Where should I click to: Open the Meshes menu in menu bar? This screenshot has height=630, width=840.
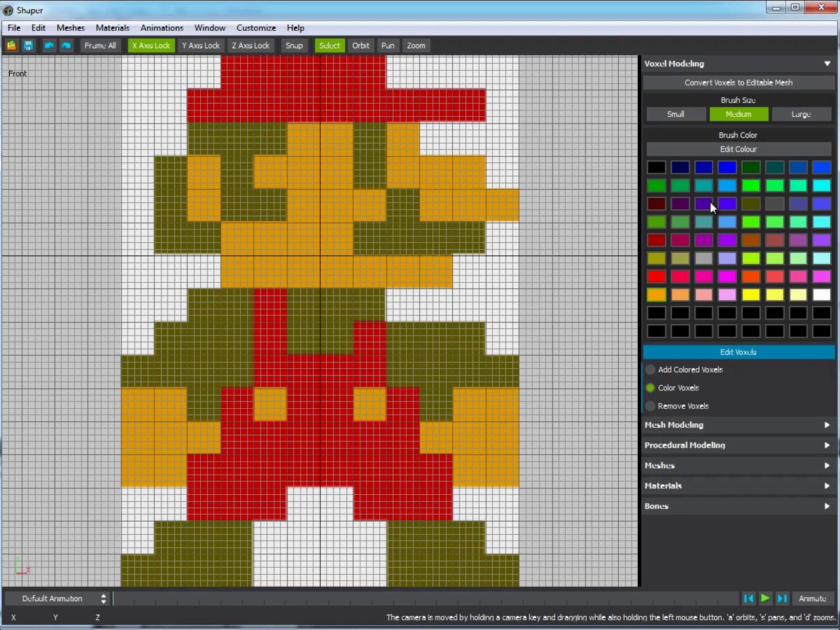point(70,28)
